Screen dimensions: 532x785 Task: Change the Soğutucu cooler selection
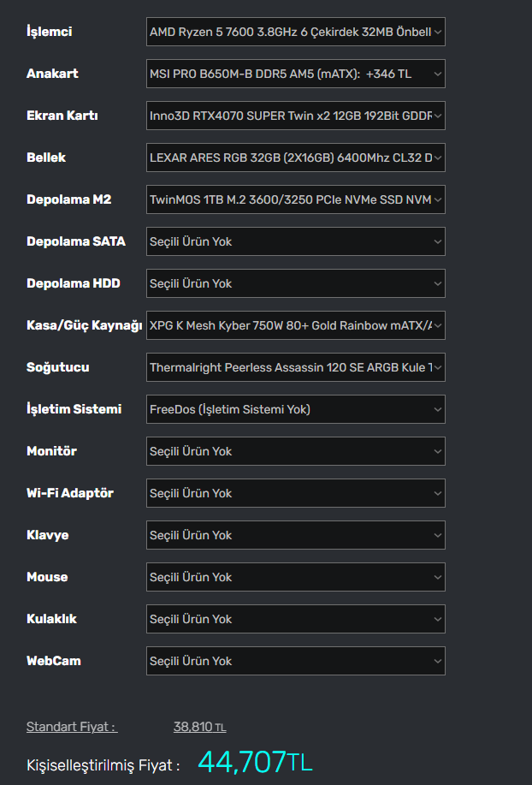point(295,367)
